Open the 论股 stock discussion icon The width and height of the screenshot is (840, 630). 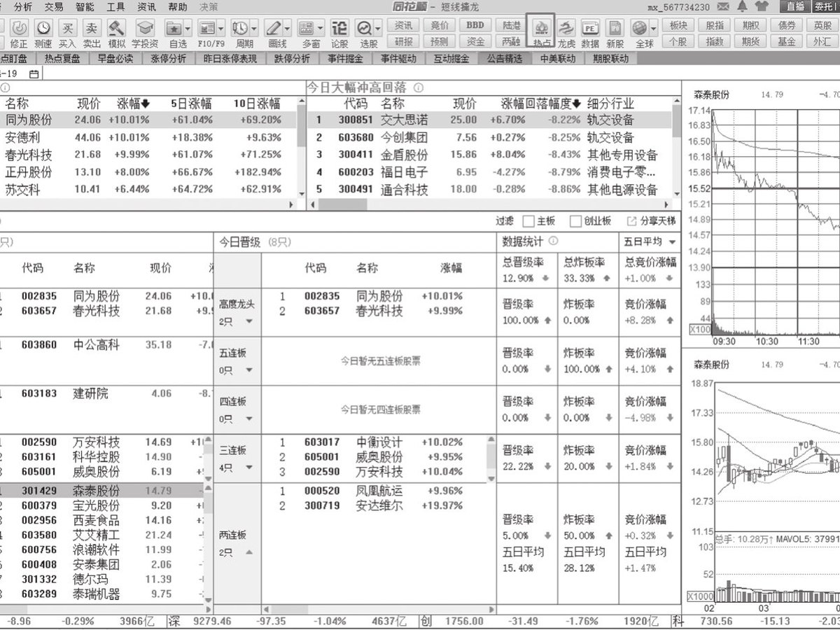pyautogui.click(x=339, y=29)
